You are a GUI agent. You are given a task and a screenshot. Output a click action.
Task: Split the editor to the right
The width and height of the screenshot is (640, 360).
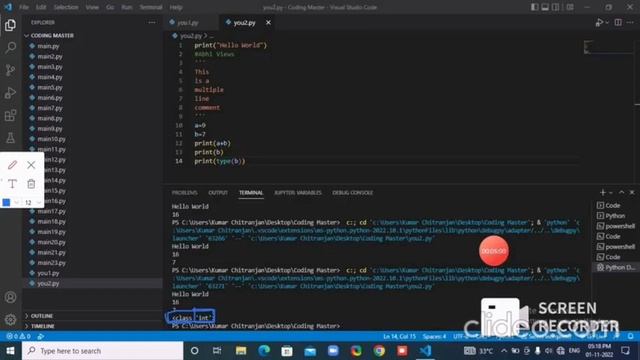[618, 23]
